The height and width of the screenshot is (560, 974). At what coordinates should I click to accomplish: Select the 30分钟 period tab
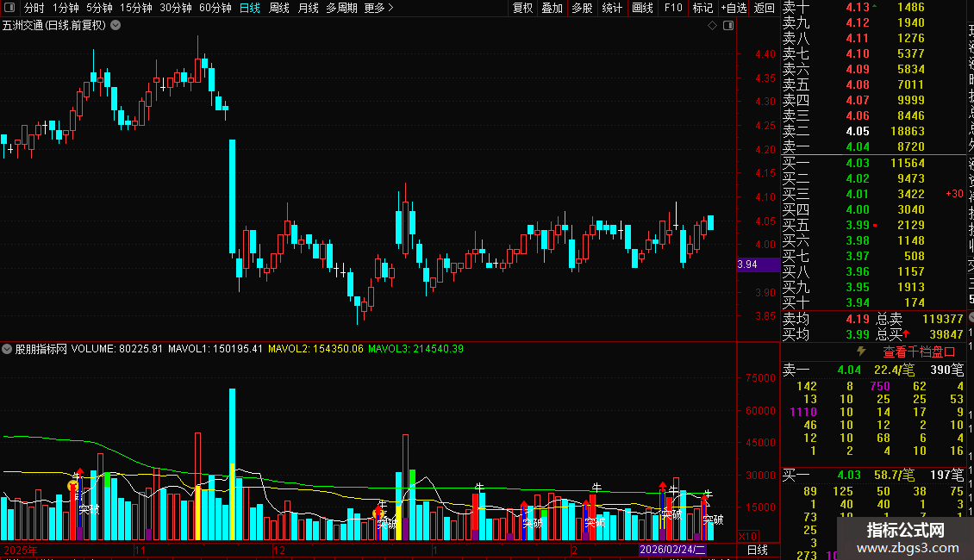176,8
